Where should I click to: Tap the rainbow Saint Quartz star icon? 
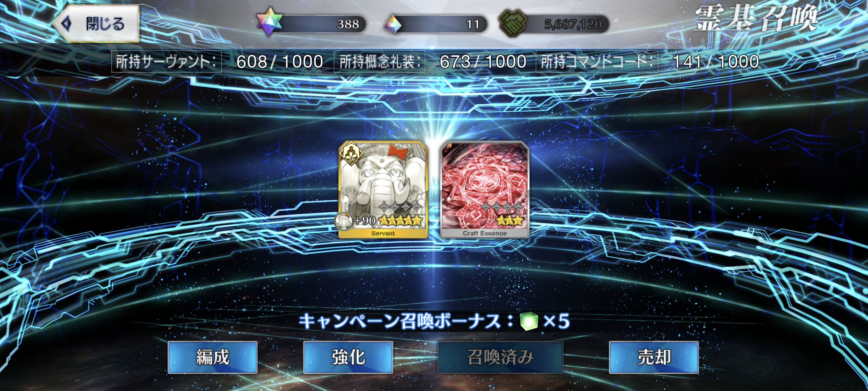(269, 22)
